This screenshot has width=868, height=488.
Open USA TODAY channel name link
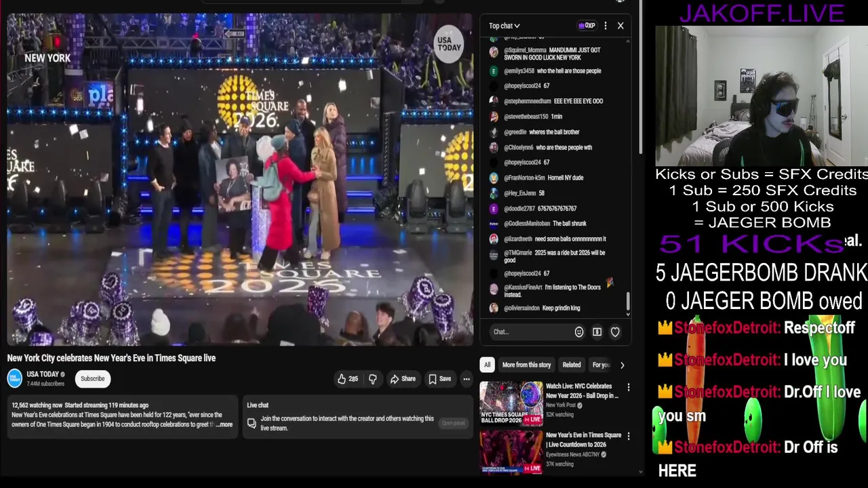point(43,374)
